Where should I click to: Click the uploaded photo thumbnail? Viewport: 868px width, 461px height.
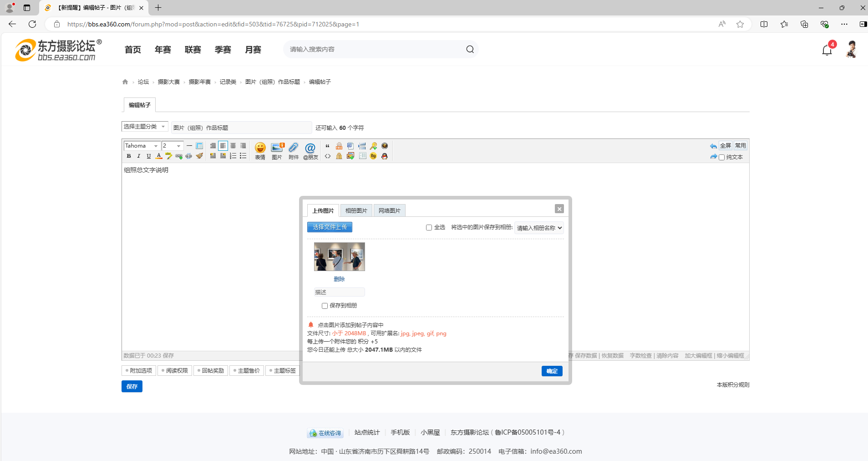tap(339, 256)
